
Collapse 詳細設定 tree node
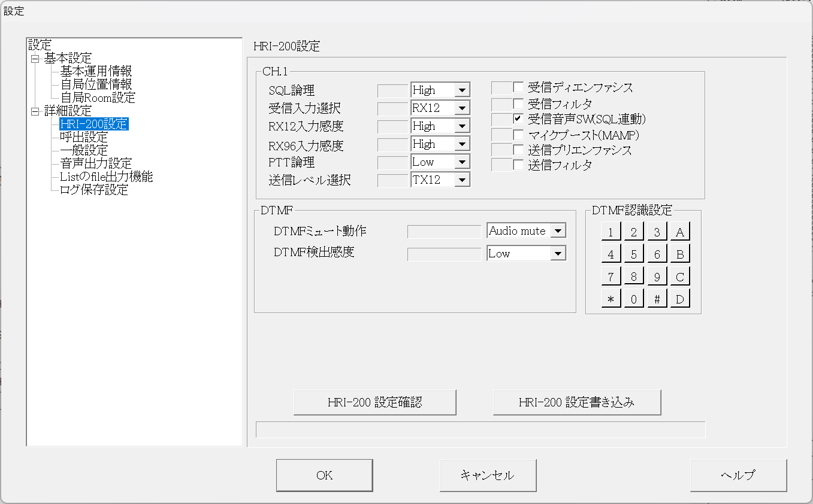click(x=35, y=111)
